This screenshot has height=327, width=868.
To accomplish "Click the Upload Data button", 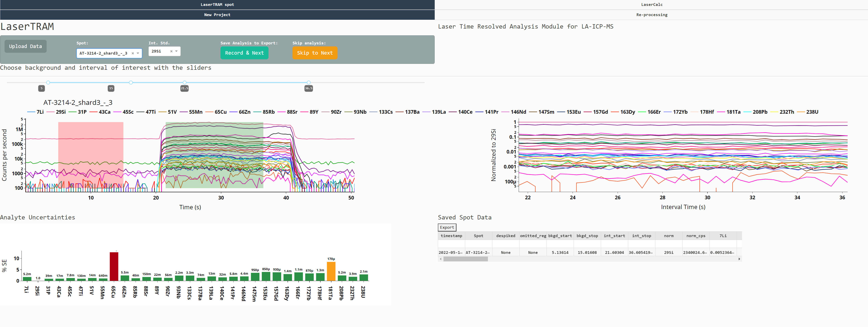I will pos(26,46).
